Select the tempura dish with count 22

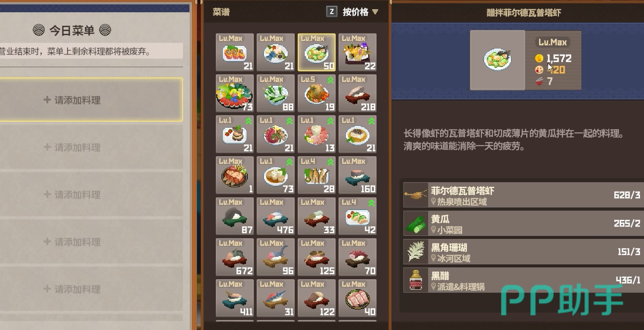click(357, 52)
